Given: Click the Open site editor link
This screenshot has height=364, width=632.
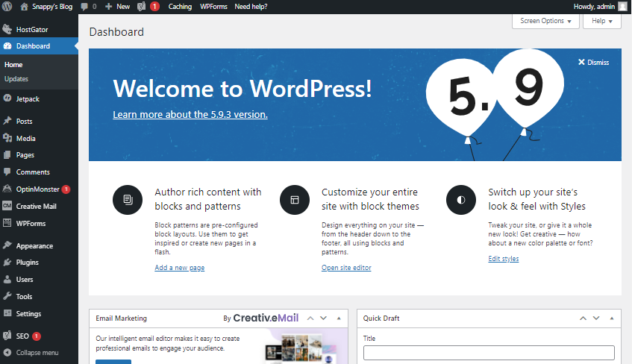Looking at the screenshot, I should pyautogui.click(x=346, y=268).
